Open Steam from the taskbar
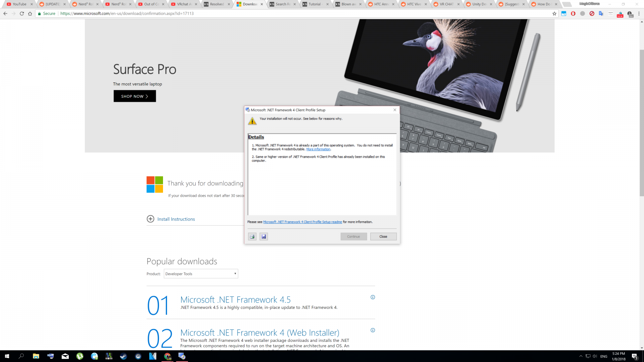Viewport: 644px width, 362px height. click(x=124, y=356)
